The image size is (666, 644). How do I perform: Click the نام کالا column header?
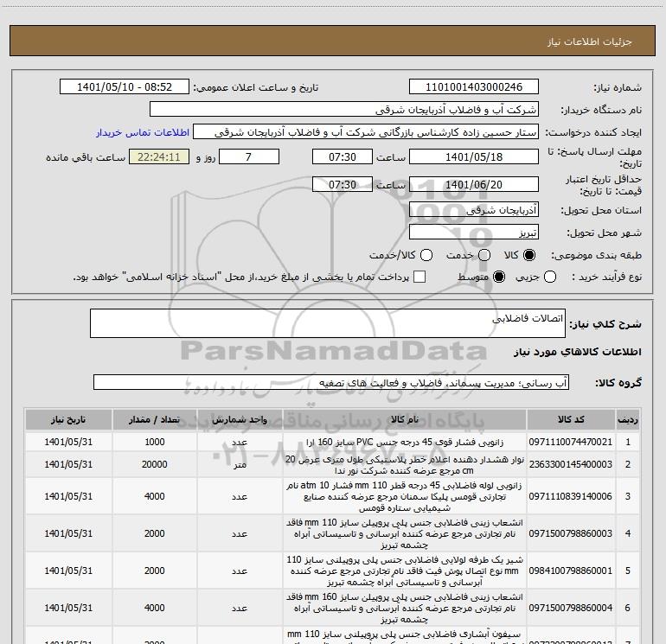[x=405, y=419]
